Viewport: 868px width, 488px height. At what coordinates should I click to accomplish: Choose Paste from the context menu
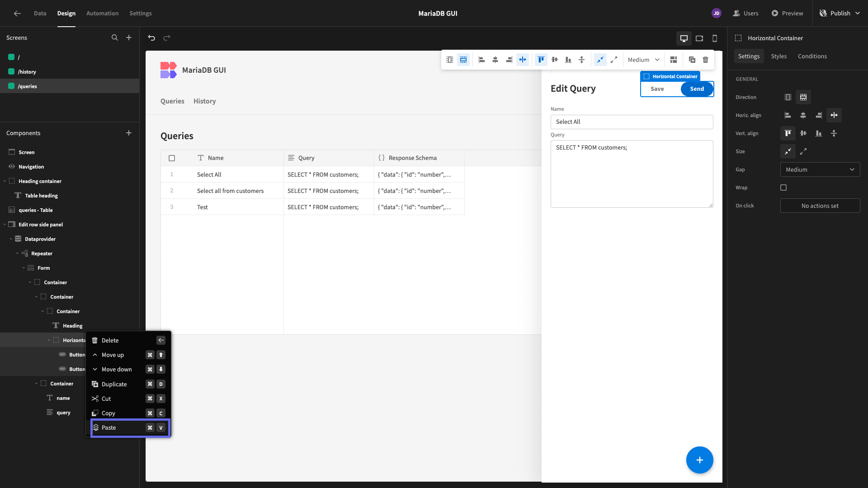[x=130, y=427]
